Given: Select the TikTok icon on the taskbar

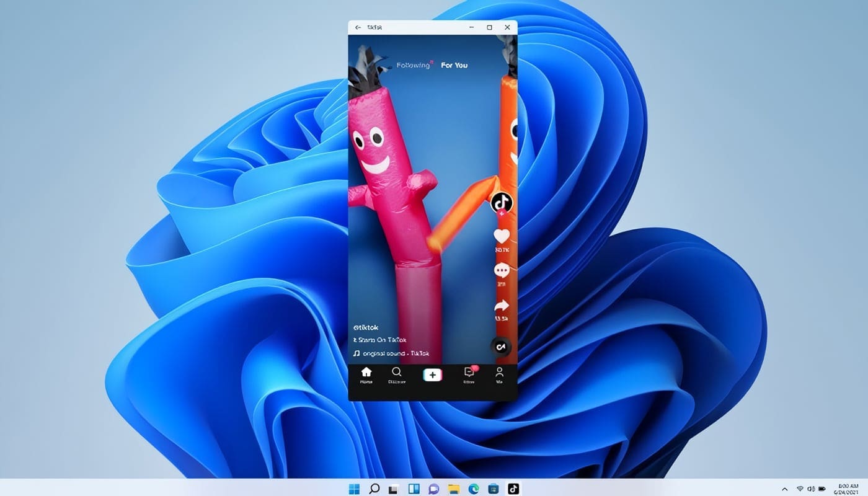Looking at the screenshot, I should point(513,489).
